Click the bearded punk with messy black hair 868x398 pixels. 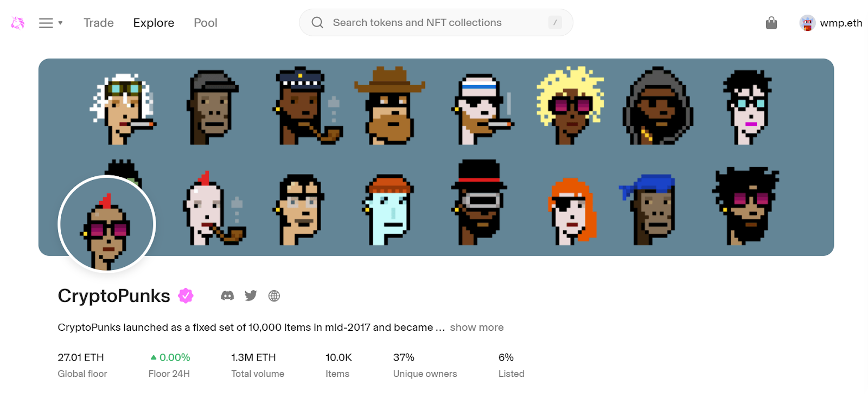[x=746, y=206]
